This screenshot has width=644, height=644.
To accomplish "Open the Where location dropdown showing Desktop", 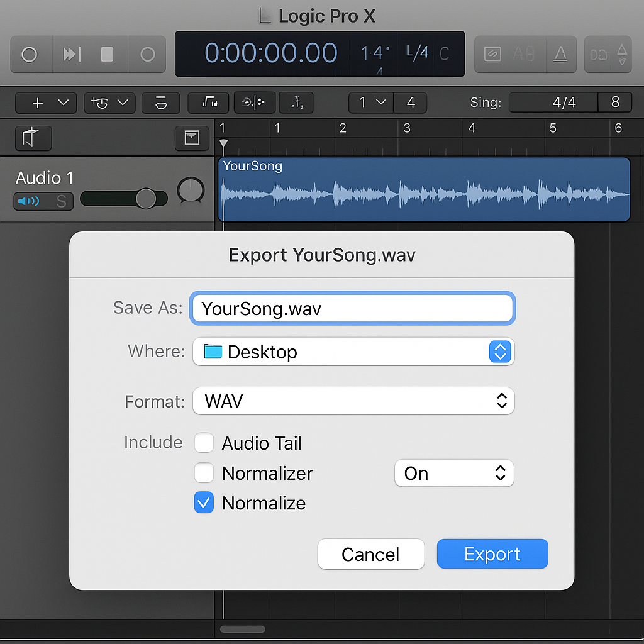I will tap(353, 352).
